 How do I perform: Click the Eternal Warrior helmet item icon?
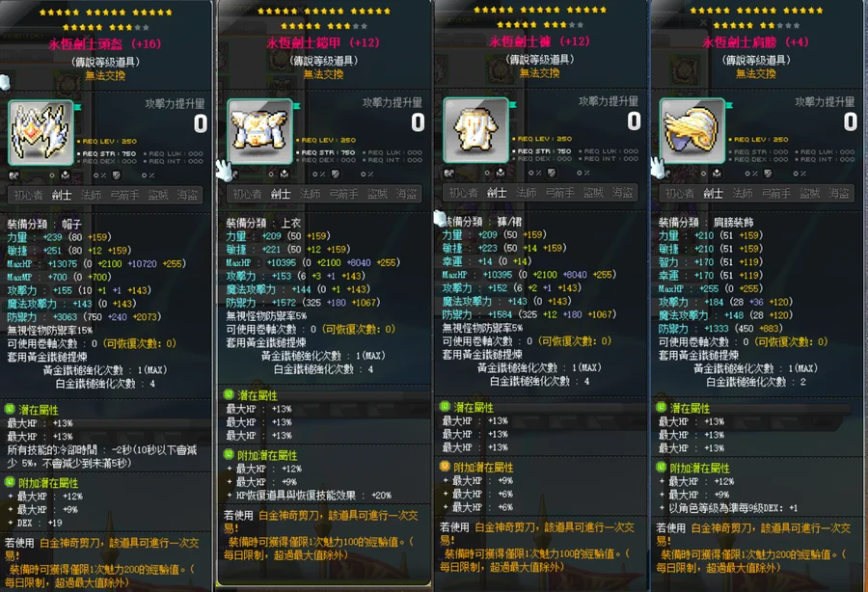[41, 133]
